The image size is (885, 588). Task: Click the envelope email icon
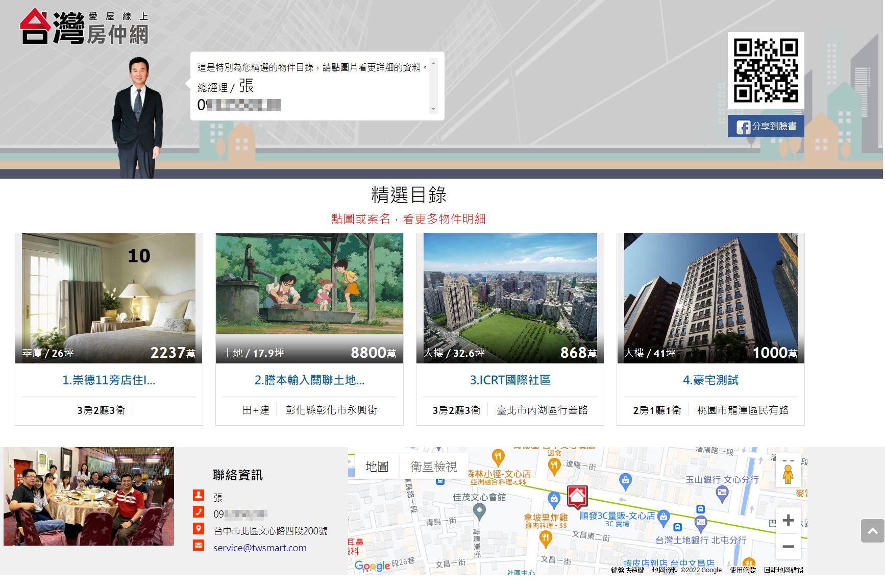(x=199, y=546)
